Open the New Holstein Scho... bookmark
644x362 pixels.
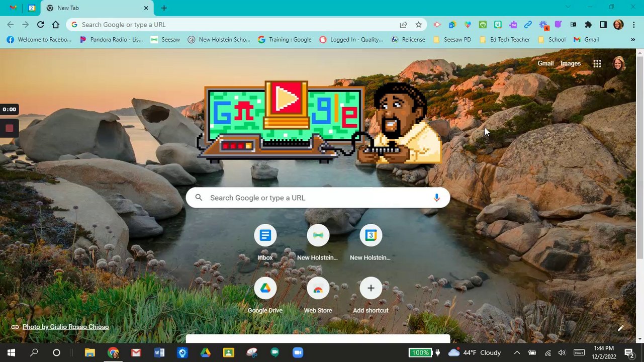pos(219,40)
